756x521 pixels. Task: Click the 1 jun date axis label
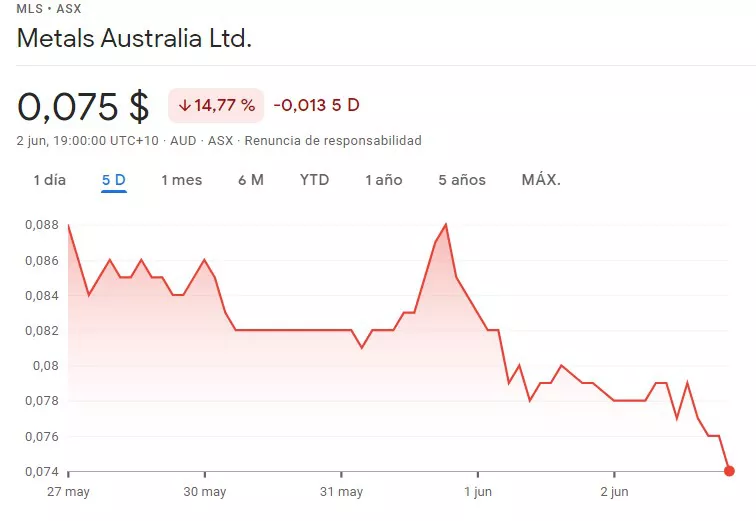tap(478, 492)
